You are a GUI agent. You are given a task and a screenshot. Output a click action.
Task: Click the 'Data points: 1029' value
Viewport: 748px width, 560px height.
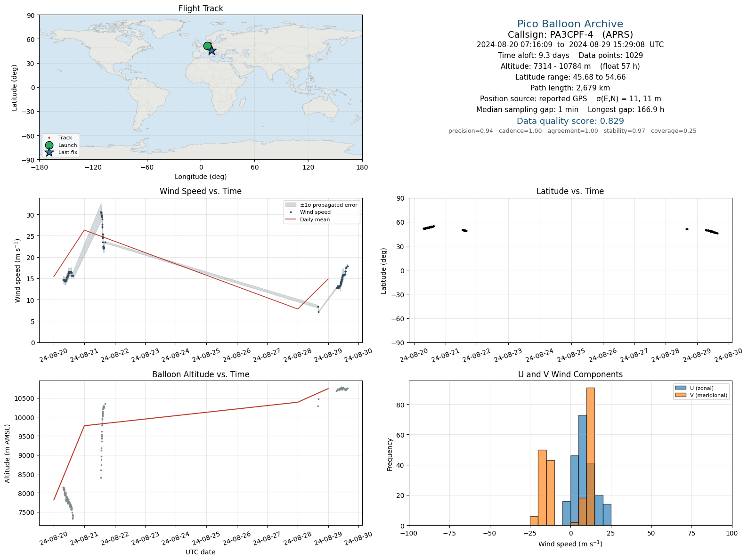[610, 56]
